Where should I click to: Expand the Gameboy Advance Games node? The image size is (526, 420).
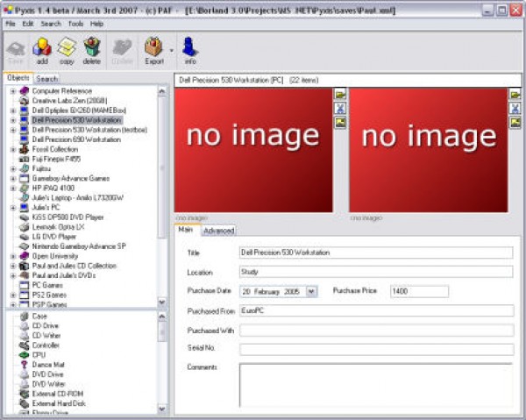click(x=13, y=179)
